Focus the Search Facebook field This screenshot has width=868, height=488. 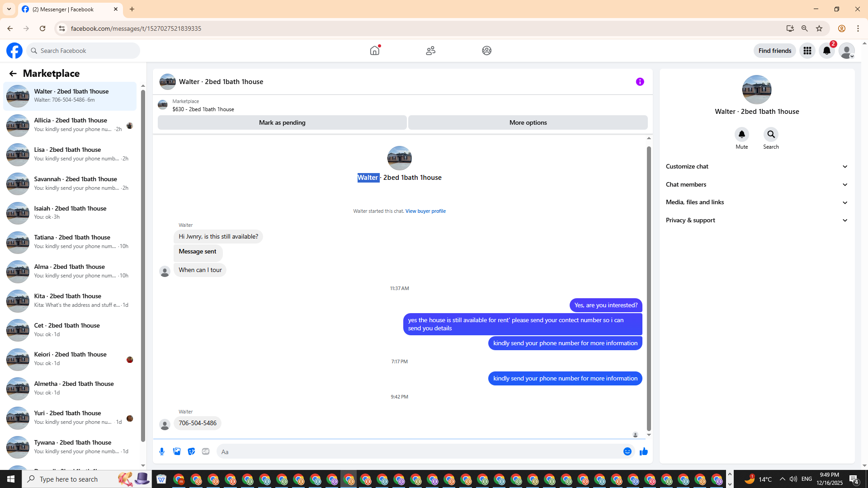(x=83, y=51)
